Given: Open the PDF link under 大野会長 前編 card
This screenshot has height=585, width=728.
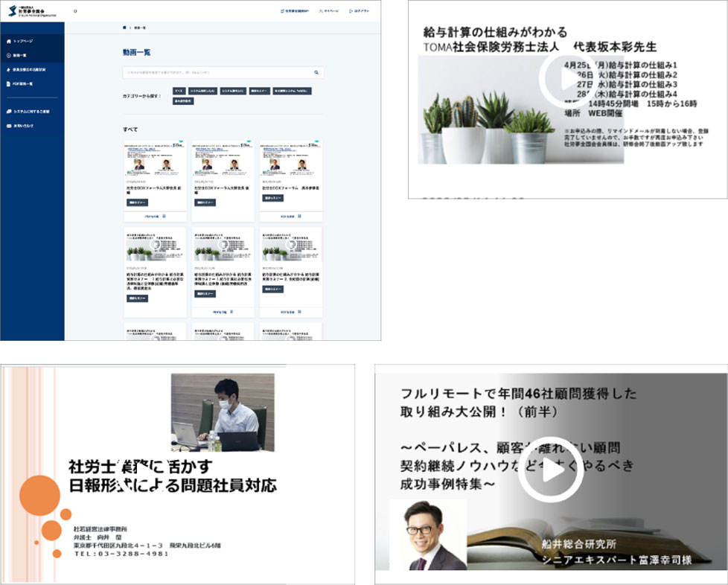Looking at the screenshot, I should (x=155, y=217).
